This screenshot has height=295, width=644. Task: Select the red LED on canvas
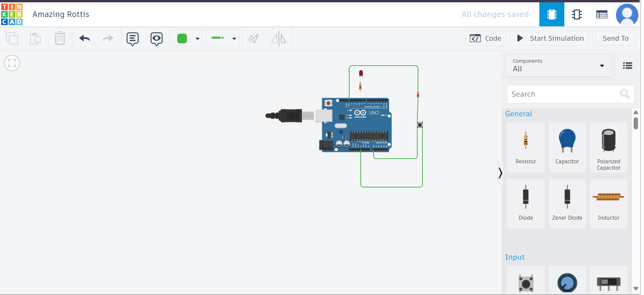[x=361, y=74]
